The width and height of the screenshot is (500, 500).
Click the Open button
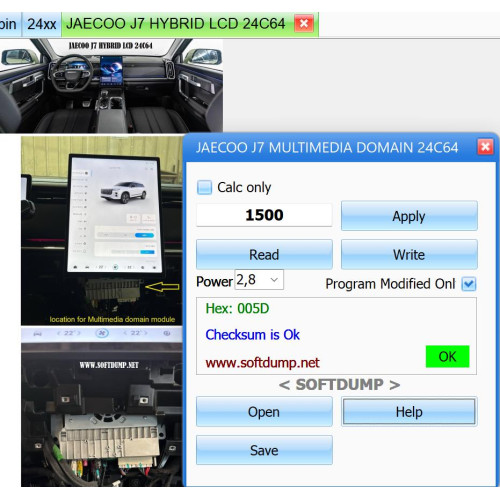click(264, 412)
